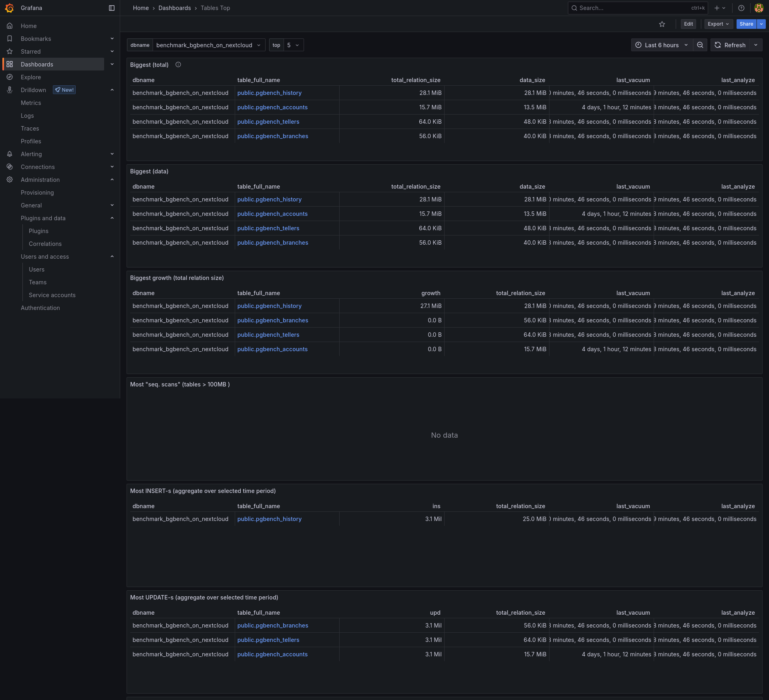The image size is (769, 700).
Task: Open the help question mark icon
Action: [741, 8]
